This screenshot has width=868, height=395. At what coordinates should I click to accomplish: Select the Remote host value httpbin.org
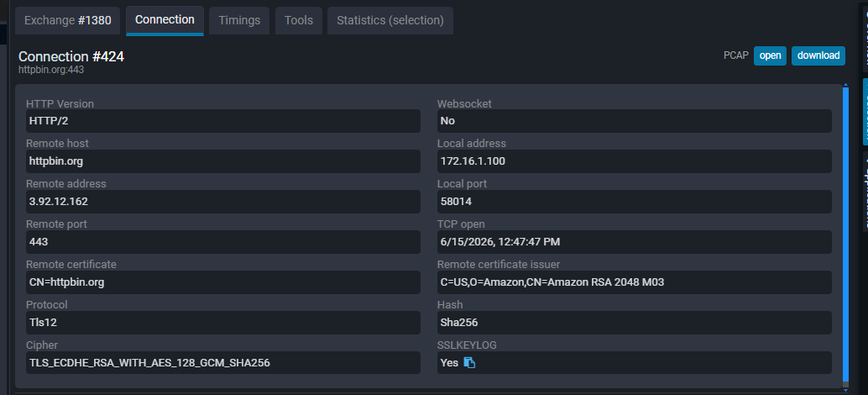pyautogui.click(x=223, y=161)
